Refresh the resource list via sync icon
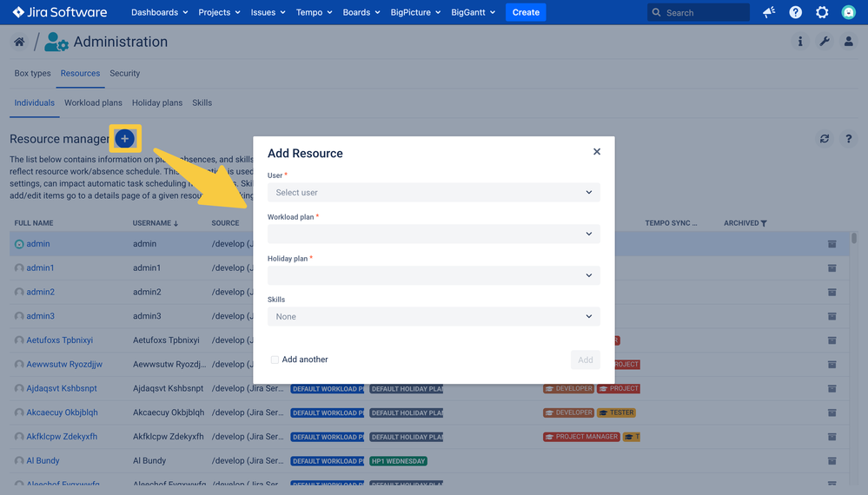This screenshot has height=495, width=868. tap(825, 139)
